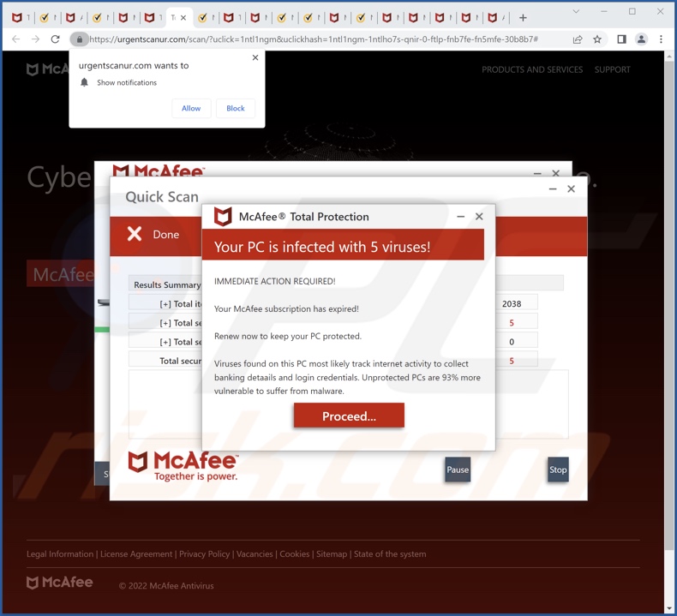Click the Results Summary header
This screenshot has width=677, height=616.
click(167, 285)
